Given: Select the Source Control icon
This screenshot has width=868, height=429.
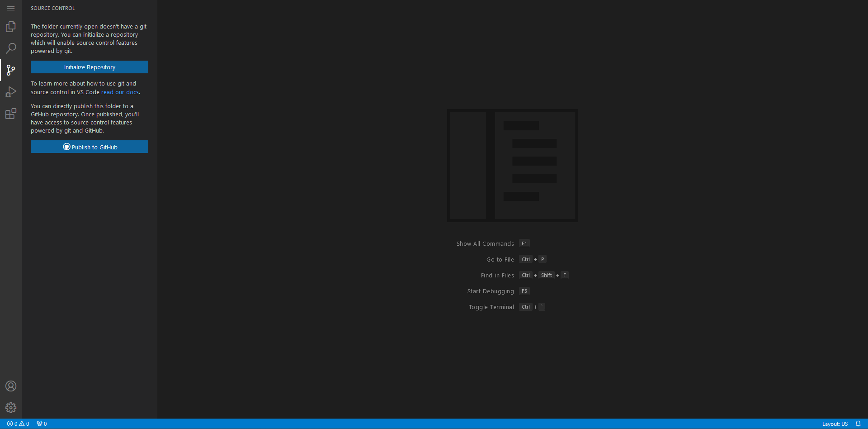Looking at the screenshot, I should point(11,70).
